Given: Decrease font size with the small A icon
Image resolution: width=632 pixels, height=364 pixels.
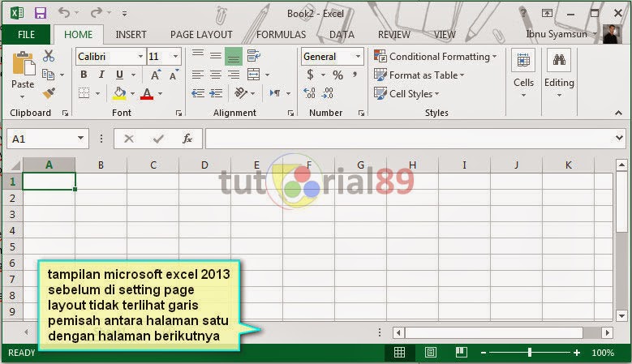Looking at the screenshot, I should pos(174,75).
